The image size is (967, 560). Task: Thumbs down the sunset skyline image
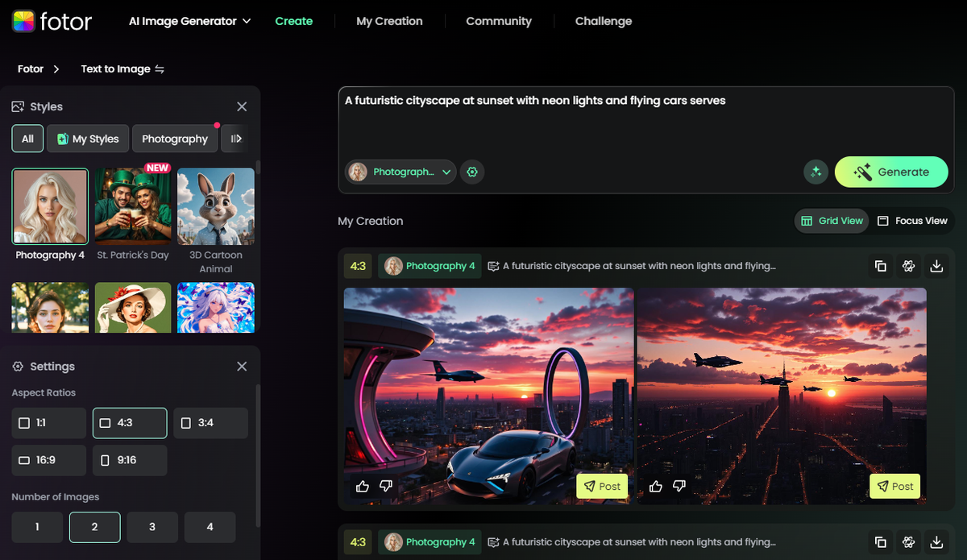click(679, 486)
